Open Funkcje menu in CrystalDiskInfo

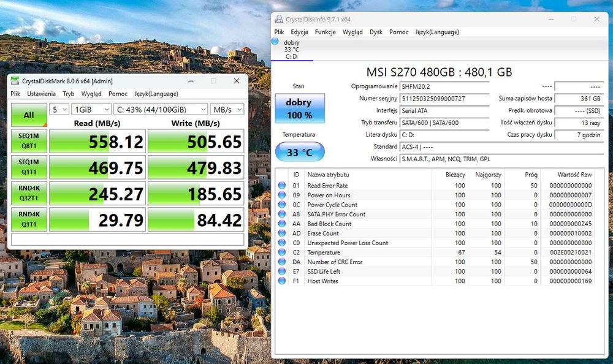point(326,32)
